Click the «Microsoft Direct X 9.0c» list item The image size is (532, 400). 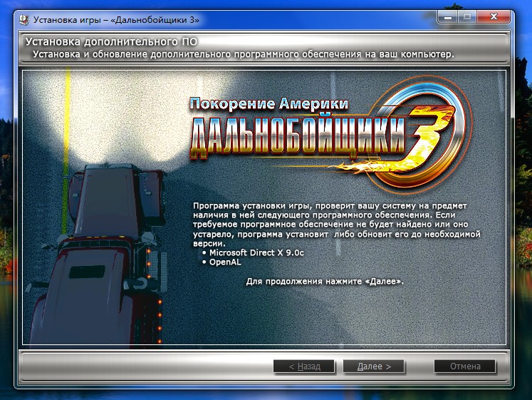256,252
